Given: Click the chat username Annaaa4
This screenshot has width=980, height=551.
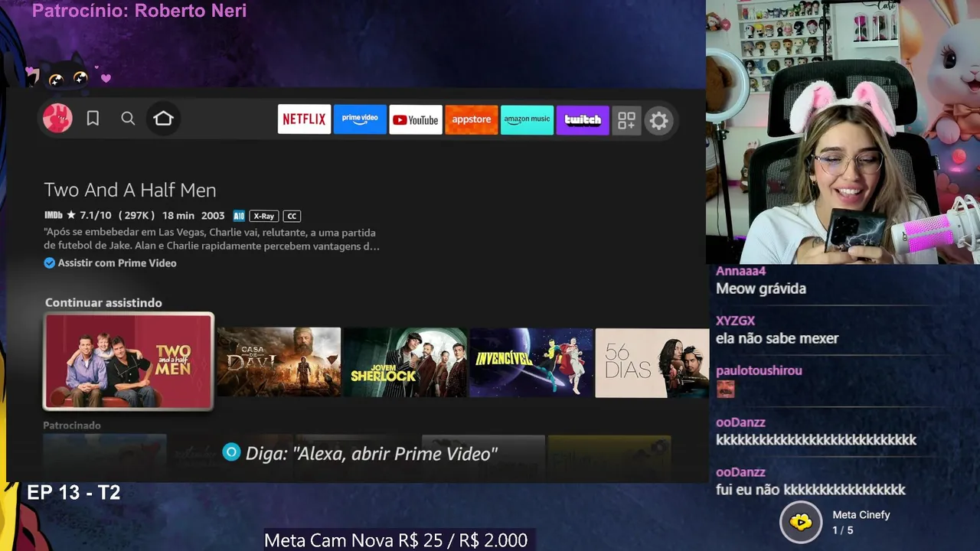Looking at the screenshot, I should 740,271.
